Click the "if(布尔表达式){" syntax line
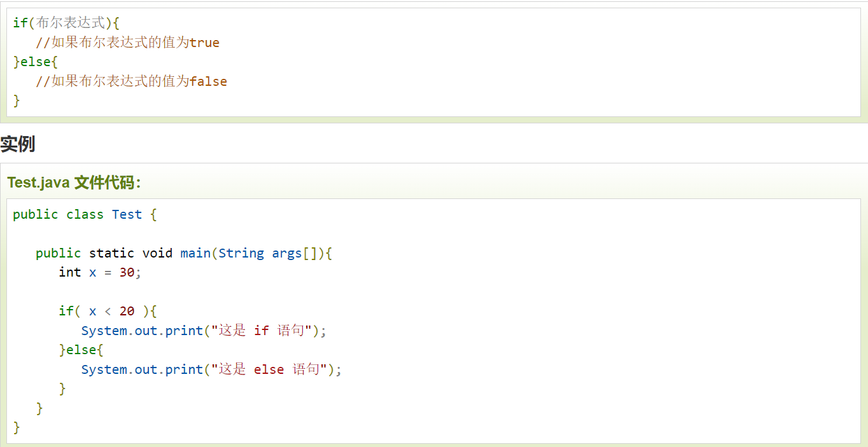The width and height of the screenshot is (868, 447). coord(66,23)
